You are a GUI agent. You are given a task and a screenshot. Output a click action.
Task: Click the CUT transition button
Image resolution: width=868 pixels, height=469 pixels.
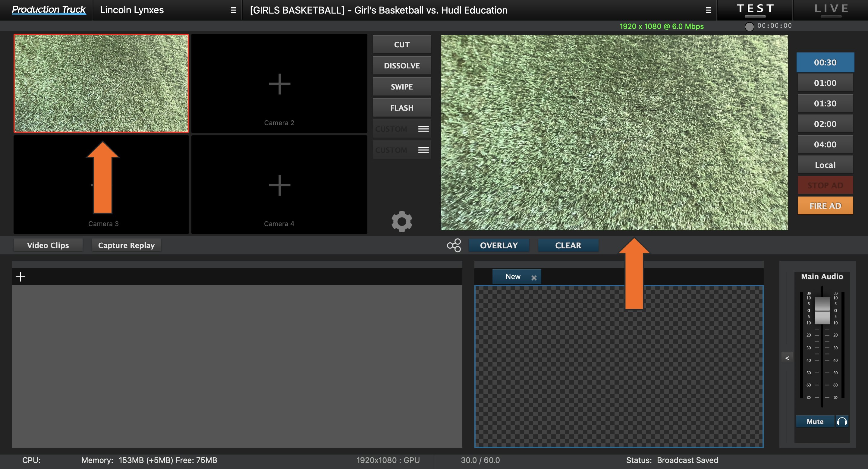click(402, 45)
